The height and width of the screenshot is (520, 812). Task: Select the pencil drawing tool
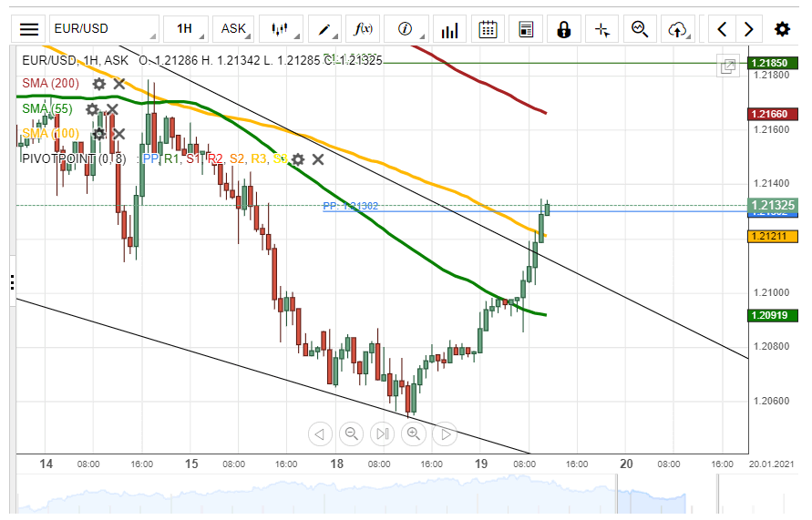(324, 29)
